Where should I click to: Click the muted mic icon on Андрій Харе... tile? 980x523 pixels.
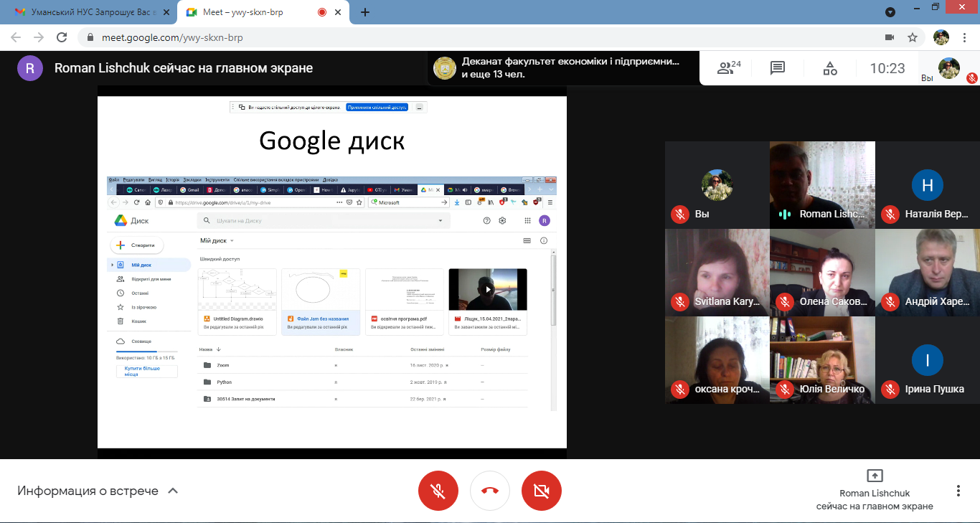[x=890, y=301]
